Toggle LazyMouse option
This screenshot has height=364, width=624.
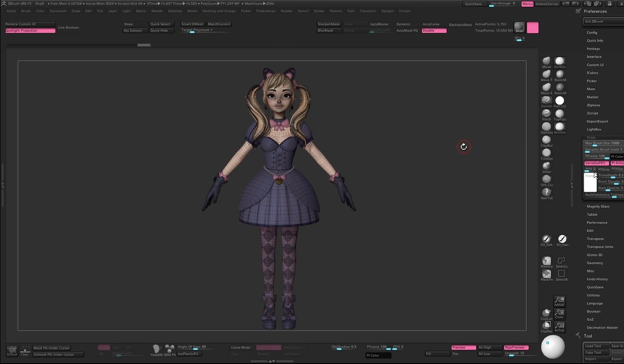click(379, 24)
